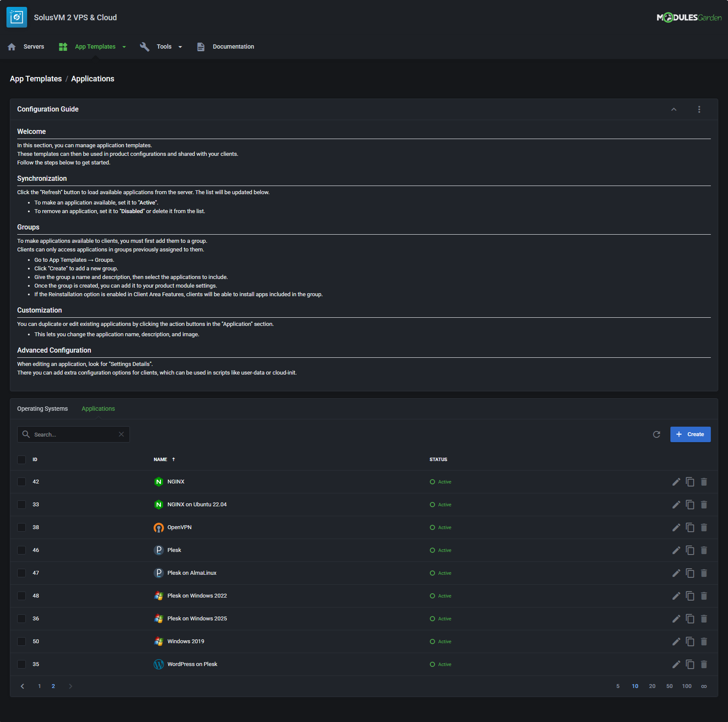This screenshot has height=722, width=728.
Task: Show 100 entries per page
Action: pyautogui.click(x=687, y=686)
